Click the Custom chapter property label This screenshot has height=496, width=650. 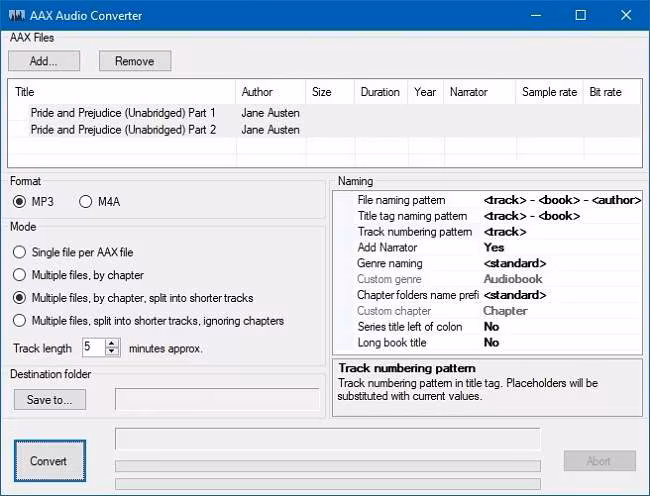394,311
